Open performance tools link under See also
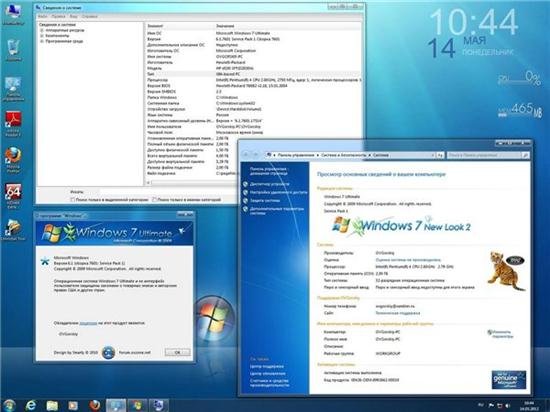Image resolution: width=550 pixels, height=412 pixels. tap(269, 383)
